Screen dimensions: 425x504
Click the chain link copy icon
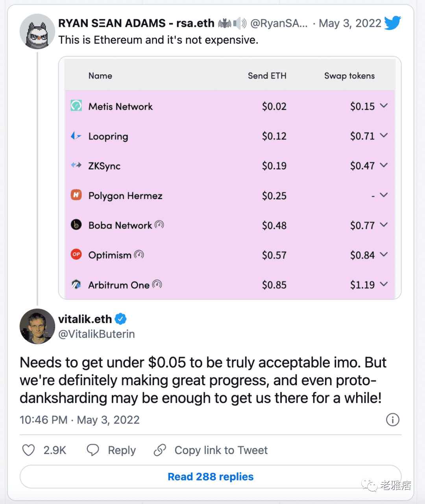(160, 450)
